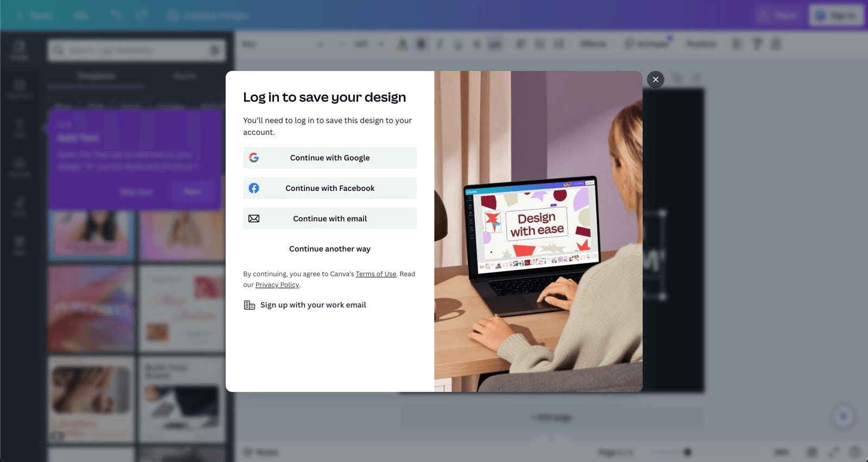Click the Share button in top bar
Image resolution: width=868 pixels, height=462 pixels.
click(x=777, y=15)
